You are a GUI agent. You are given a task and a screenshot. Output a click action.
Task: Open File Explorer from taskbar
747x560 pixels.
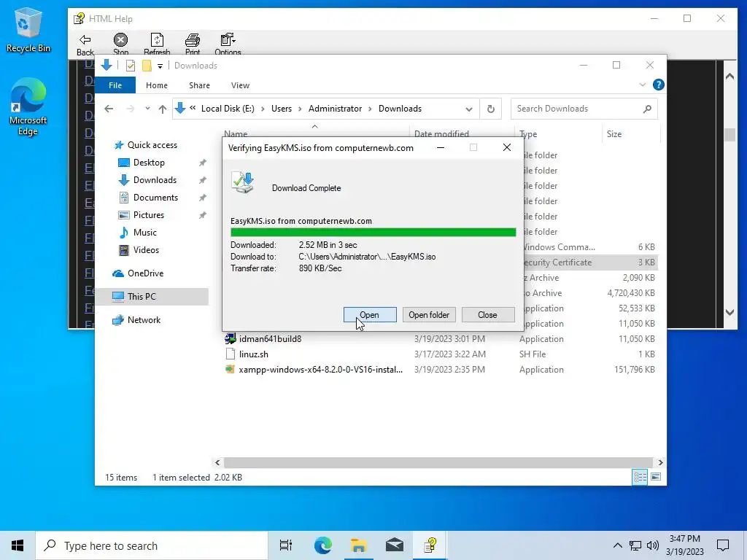(x=358, y=545)
